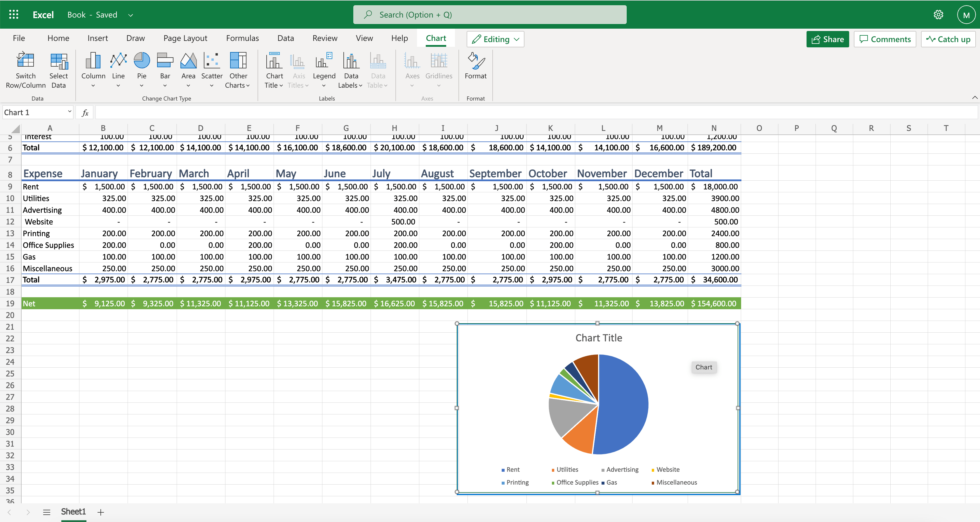Switch to the Insert tab
Screen dimensions: 980x522
tap(98, 38)
